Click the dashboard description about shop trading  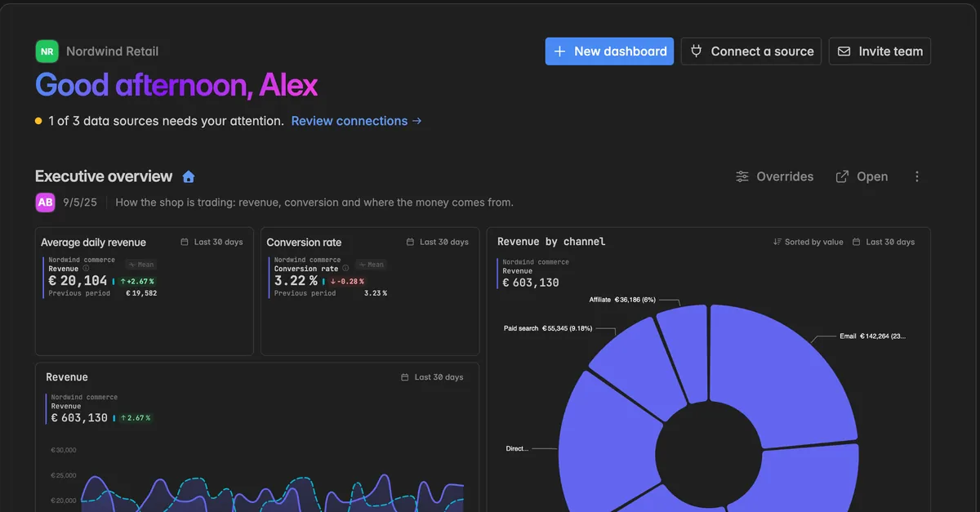point(314,203)
